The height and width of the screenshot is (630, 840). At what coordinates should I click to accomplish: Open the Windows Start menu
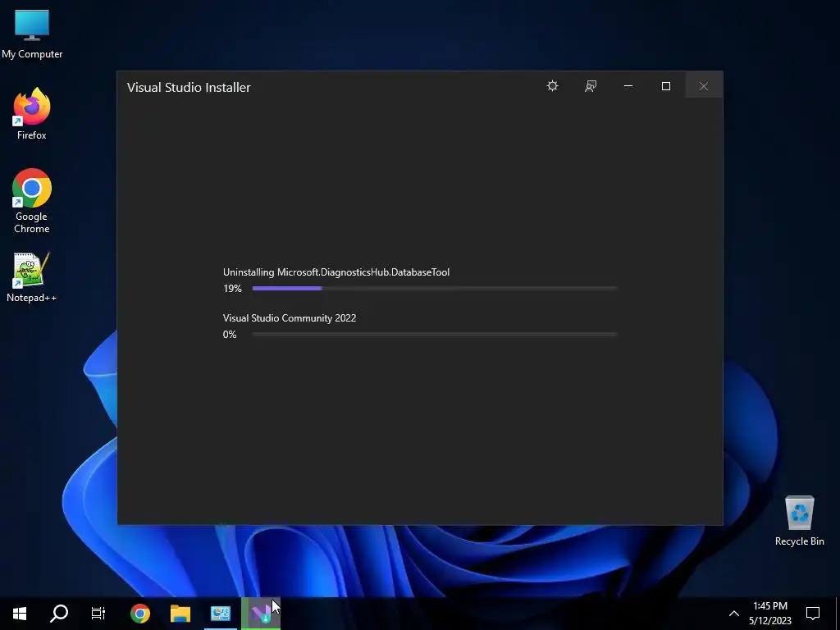(20, 614)
